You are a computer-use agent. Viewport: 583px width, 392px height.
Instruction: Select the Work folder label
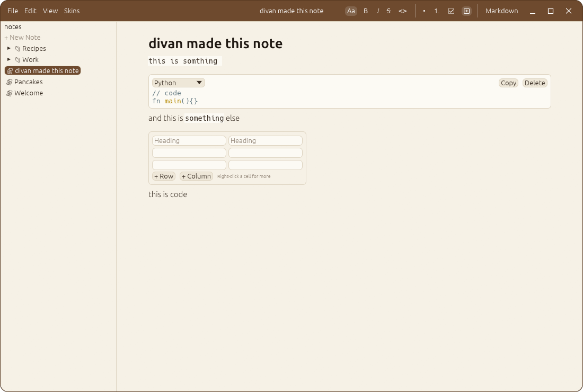pos(31,60)
